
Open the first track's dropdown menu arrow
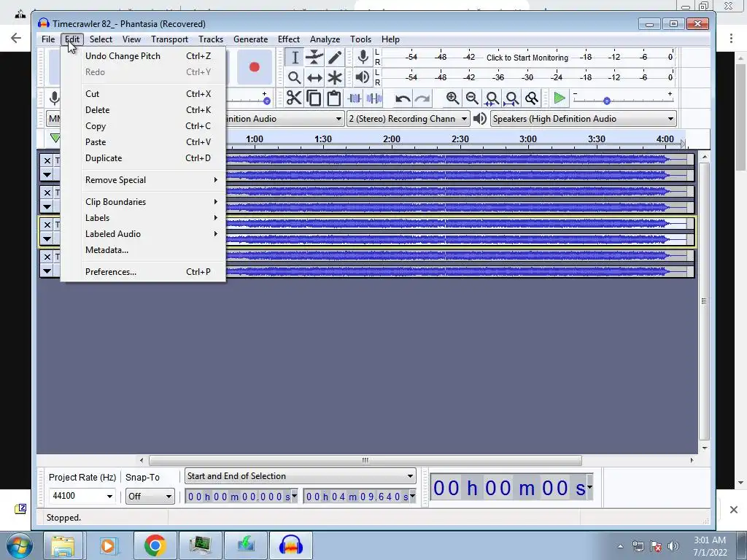[x=47, y=175]
